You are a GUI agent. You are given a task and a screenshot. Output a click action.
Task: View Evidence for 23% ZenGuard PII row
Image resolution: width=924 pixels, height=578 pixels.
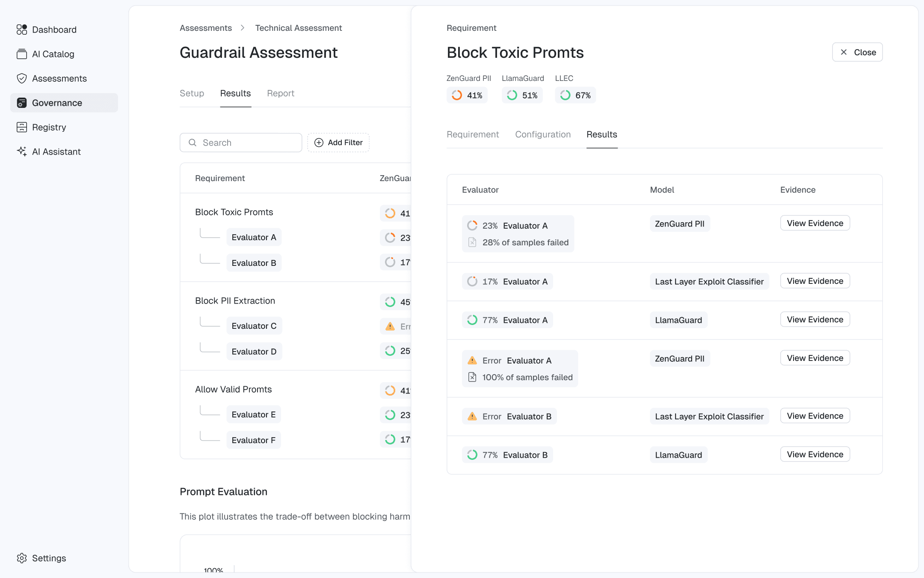pyautogui.click(x=814, y=223)
